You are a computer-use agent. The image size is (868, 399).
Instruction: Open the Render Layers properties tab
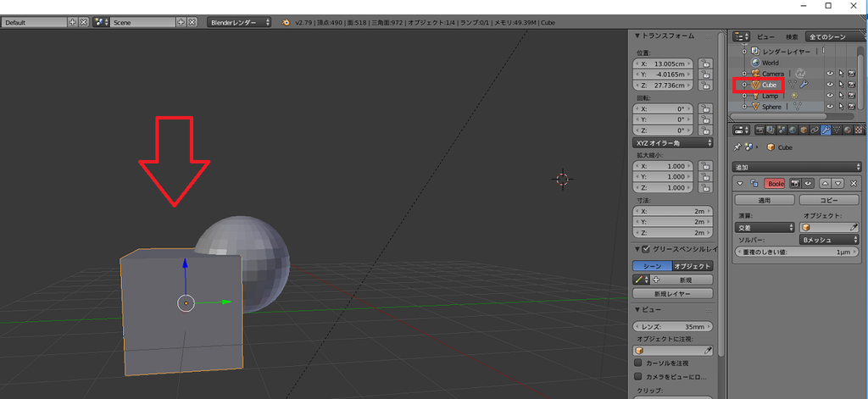pos(771,130)
